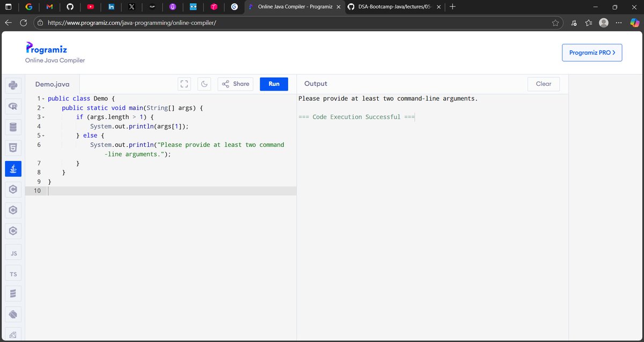Image resolution: width=644 pixels, height=342 pixels.
Task: Select the Demo.java file tab
Action: (52, 84)
